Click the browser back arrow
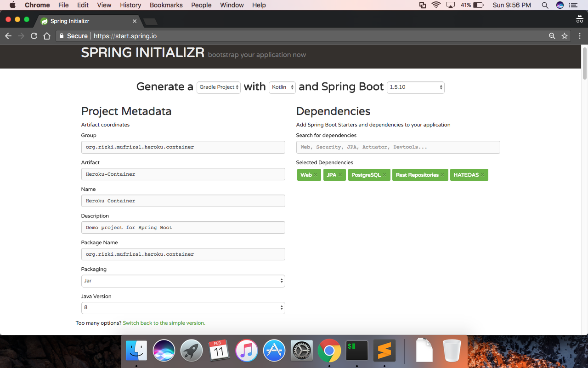The image size is (588, 368). coord(8,36)
